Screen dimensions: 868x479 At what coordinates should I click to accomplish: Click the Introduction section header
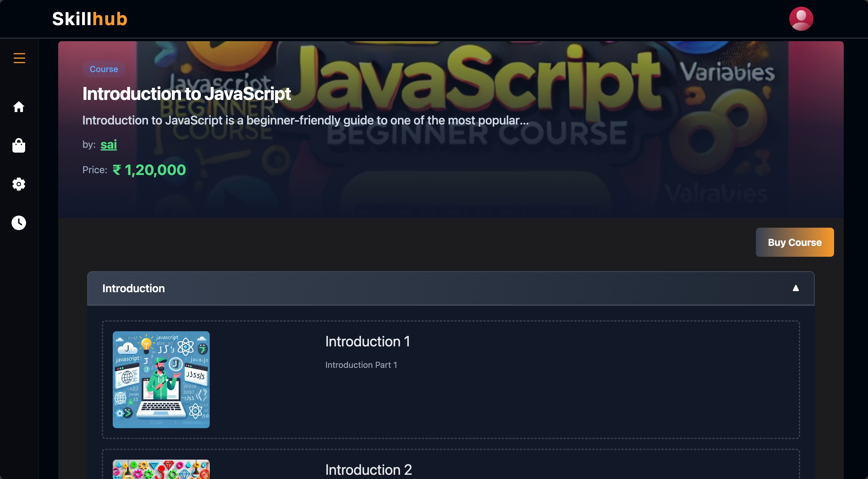[x=134, y=289]
